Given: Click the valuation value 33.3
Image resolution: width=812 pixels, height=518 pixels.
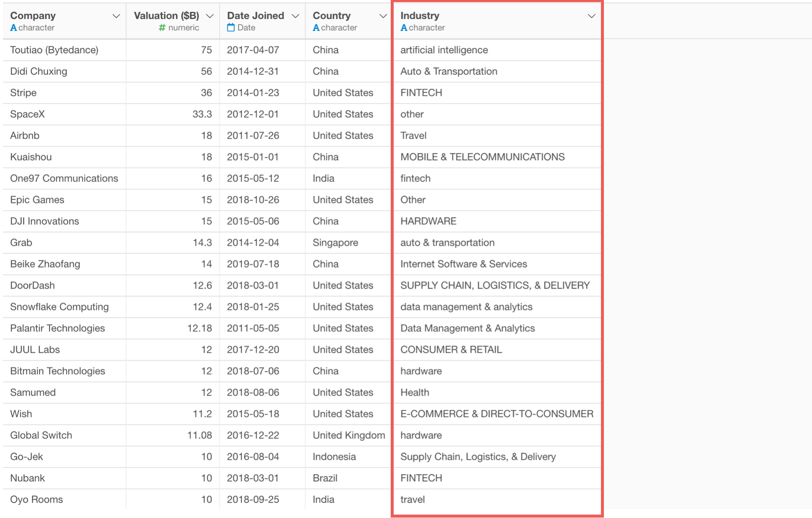Looking at the screenshot, I should (202, 114).
